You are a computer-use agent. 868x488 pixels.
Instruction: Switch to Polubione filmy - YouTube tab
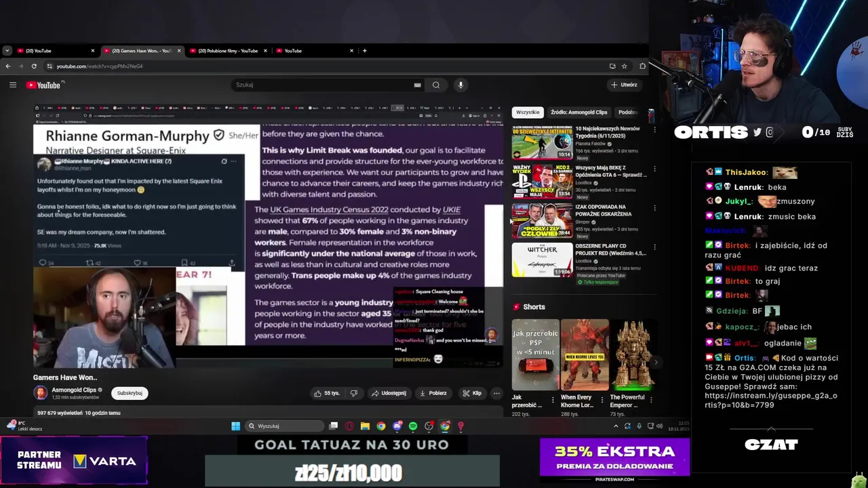227,51
